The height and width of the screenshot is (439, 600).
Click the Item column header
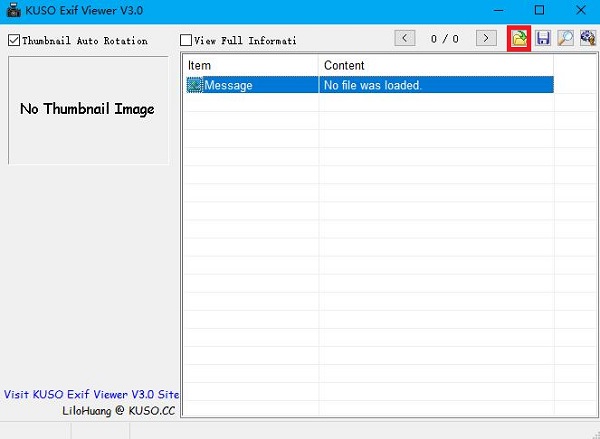click(251, 65)
